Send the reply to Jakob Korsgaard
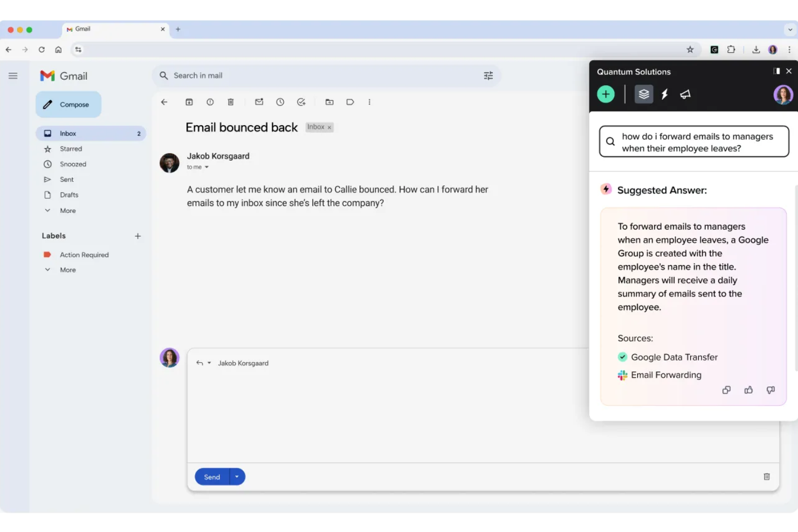 tap(211, 476)
